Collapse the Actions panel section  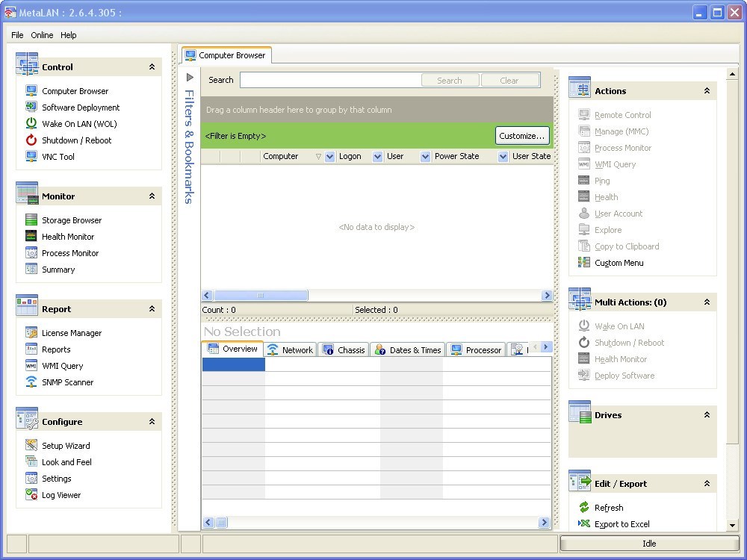tap(707, 90)
